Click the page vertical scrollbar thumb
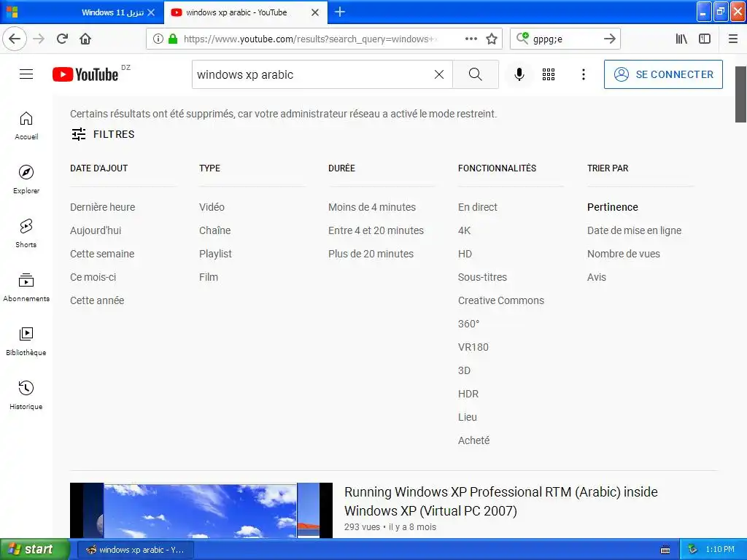The height and width of the screenshot is (560, 747). pyautogui.click(x=740, y=94)
